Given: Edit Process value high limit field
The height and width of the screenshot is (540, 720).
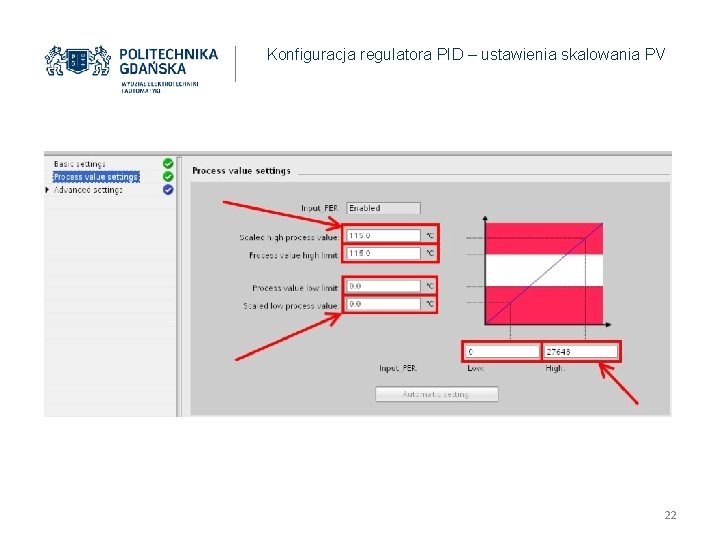Looking at the screenshot, I should pos(383,253).
